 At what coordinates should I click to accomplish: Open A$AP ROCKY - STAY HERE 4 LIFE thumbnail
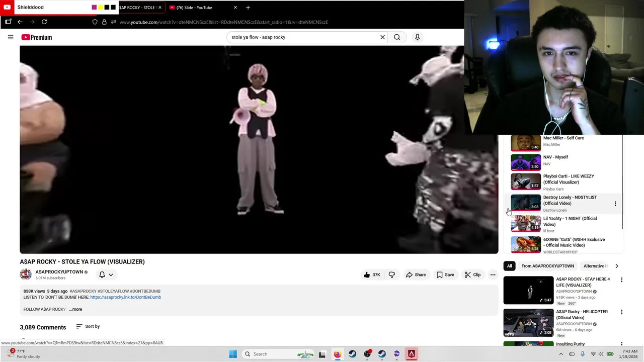(x=528, y=290)
